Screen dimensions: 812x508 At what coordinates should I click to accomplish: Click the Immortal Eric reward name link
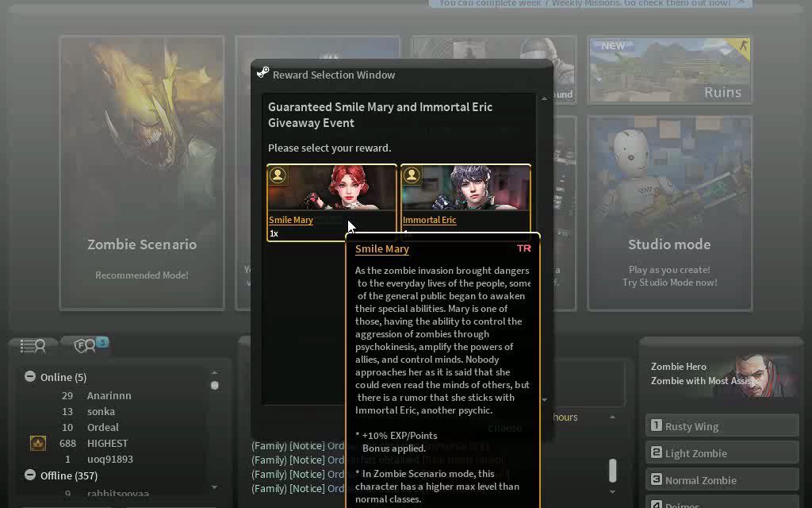429,220
